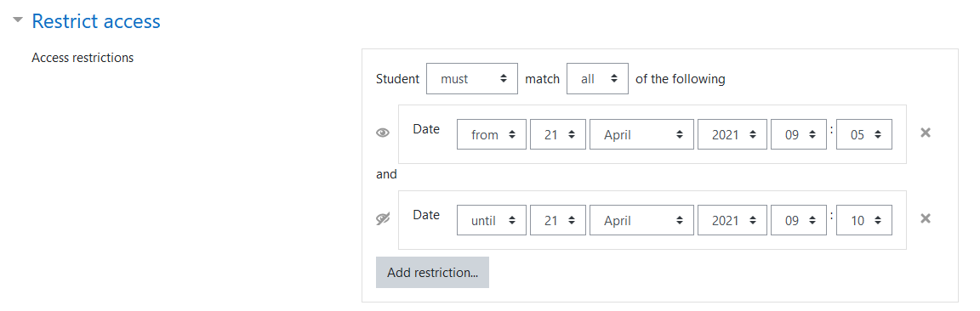The width and height of the screenshot is (980, 311).
Task: Open the 'from' direction dropdown
Action: (491, 134)
